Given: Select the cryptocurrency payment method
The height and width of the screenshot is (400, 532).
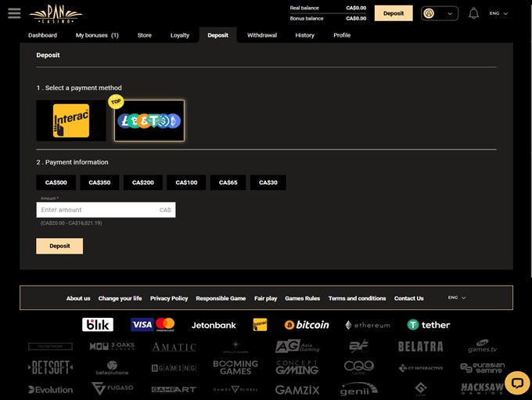Looking at the screenshot, I should pyautogui.click(x=149, y=121).
